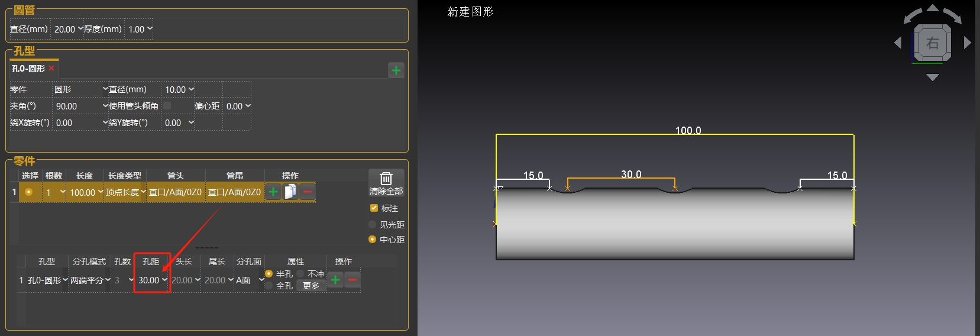
Task: Toggle the 标注 checkbox
Action: 374,208
